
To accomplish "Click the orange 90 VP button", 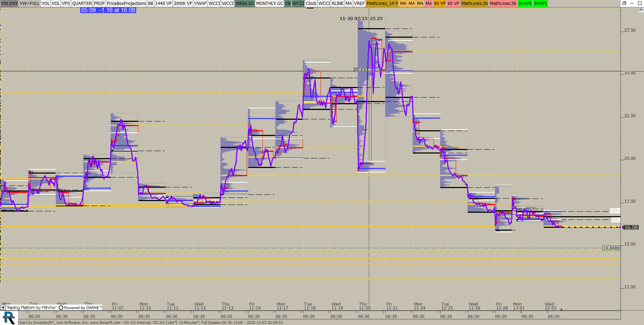I will click(x=440, y=4).
